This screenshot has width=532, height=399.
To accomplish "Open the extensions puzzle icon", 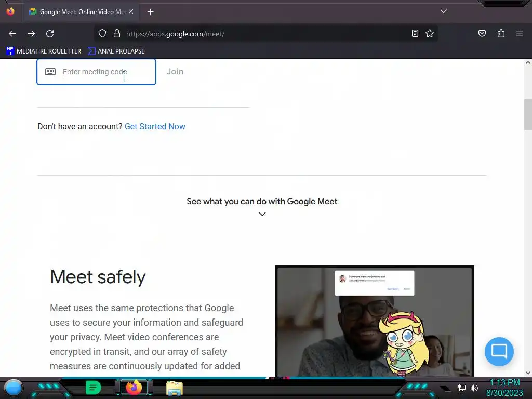I will point(501,33).
